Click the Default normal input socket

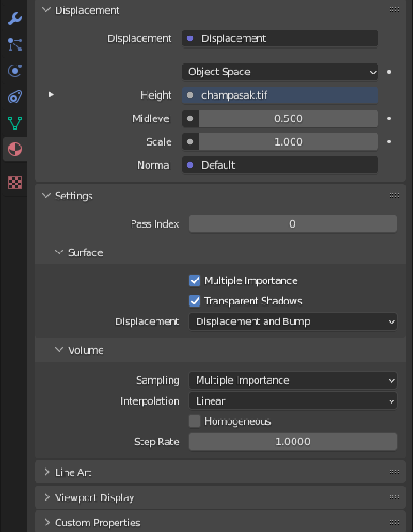[x=279, y=165]
